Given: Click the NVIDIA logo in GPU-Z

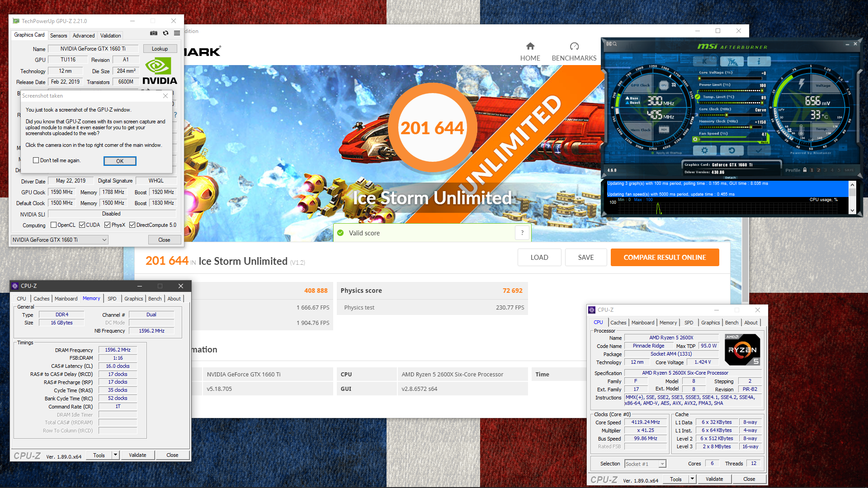Looking at the screenshot, I should click(160, 70).
